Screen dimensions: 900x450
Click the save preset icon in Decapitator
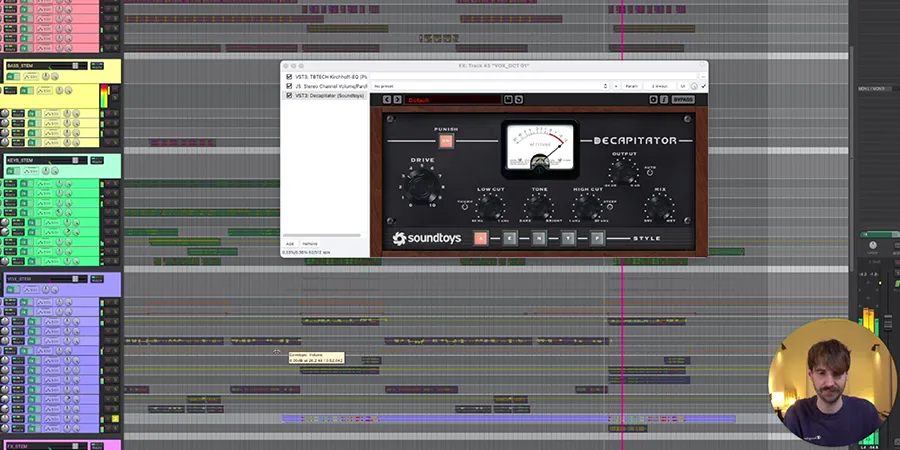coord(508,100)
